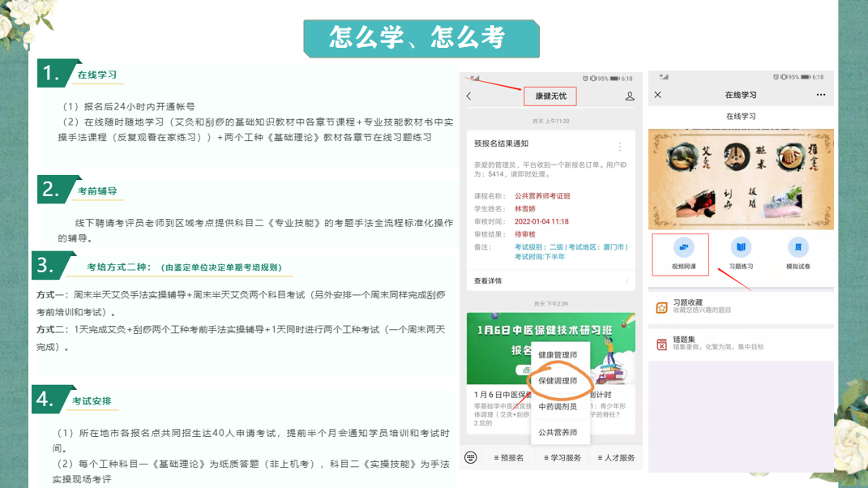
Task: Expand the 学习服务 bottom menu
Action: [562, 458]
